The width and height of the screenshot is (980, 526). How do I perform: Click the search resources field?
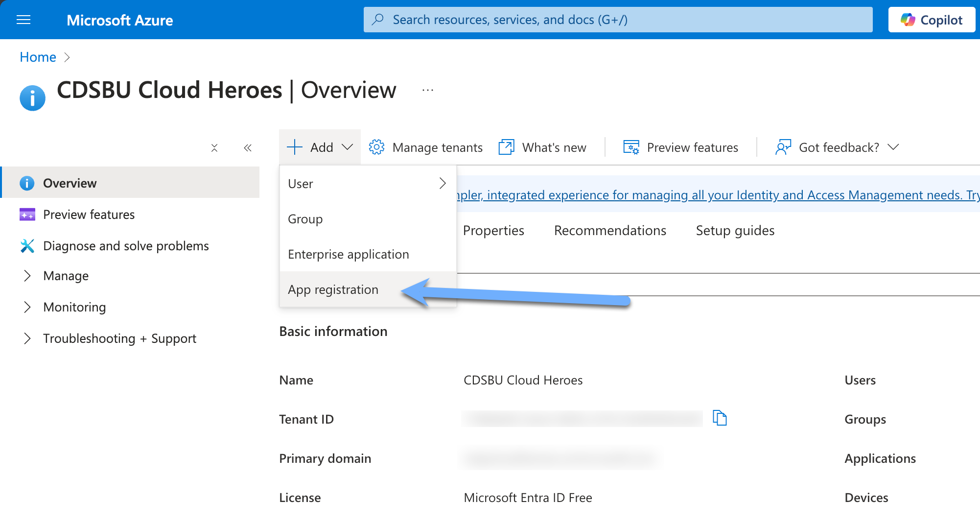[618, 20]
